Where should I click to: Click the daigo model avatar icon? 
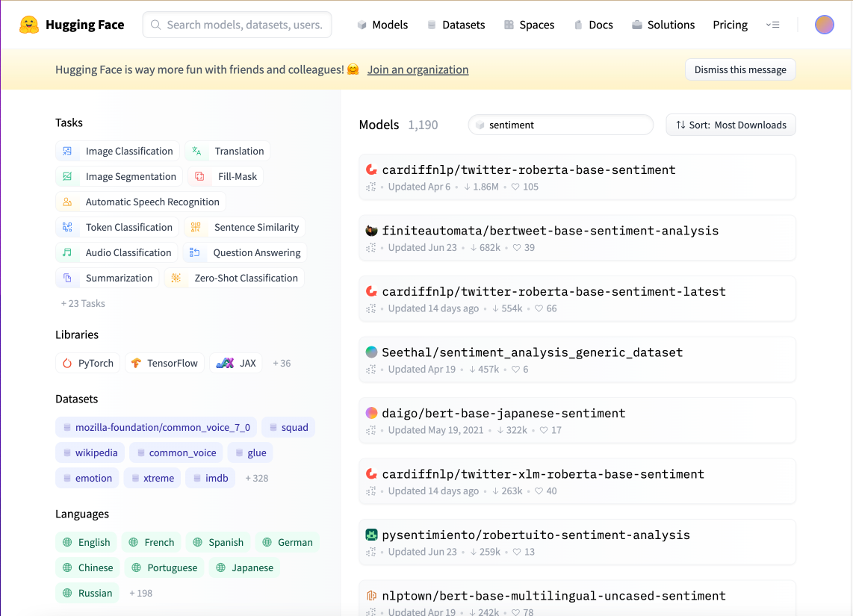pyautogui.click(x=371, y=413)
